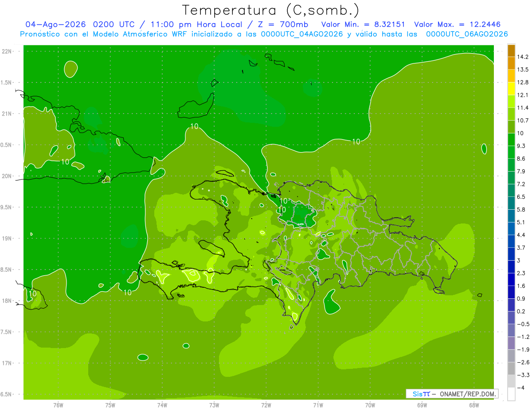This screenshot has height=411, width=532.
Task: Click the 'Valor Min. = 8.32151' readout
Action: pyautogui.click(x=363, y=24)
